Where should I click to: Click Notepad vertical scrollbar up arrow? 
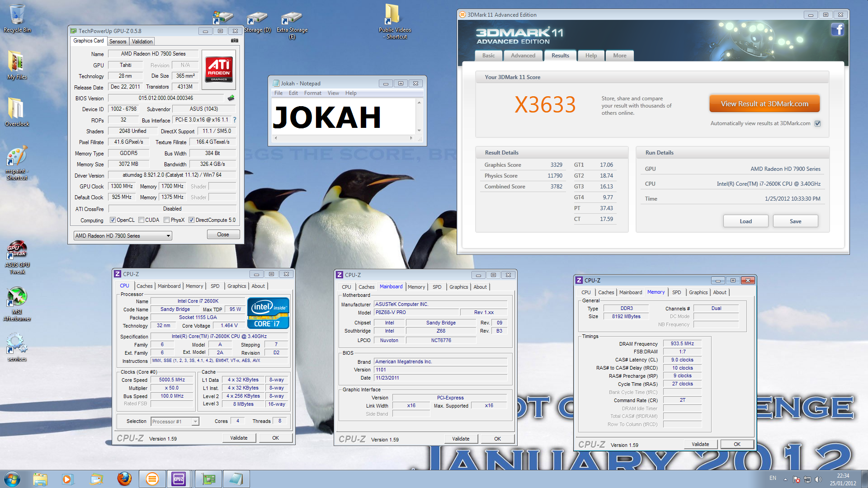(419, 103)
